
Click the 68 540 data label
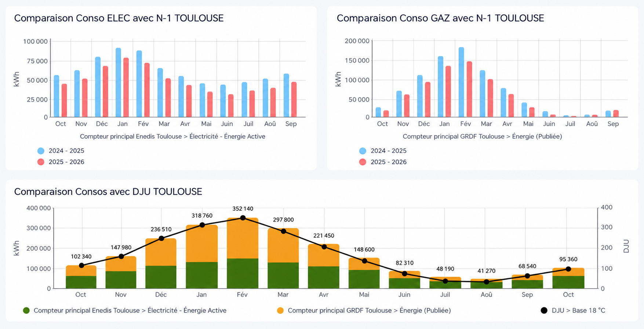pyautogui.click(x=527, y=266)
